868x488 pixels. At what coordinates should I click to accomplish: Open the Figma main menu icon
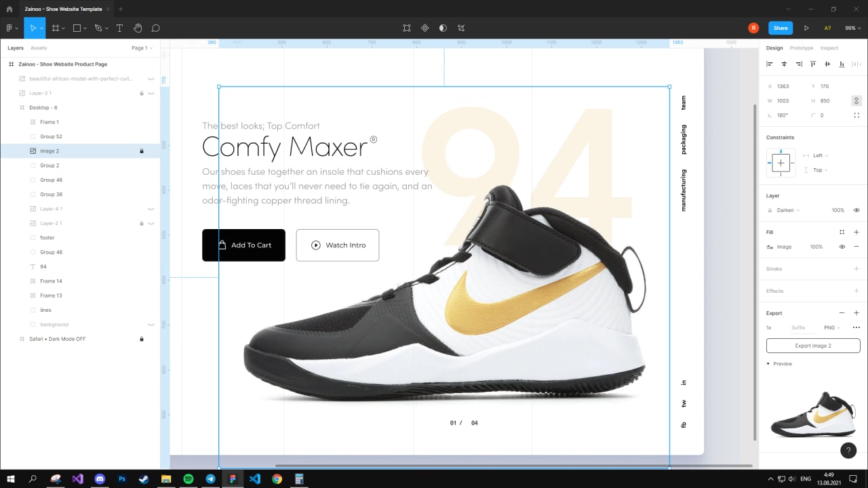click(9, 28)
